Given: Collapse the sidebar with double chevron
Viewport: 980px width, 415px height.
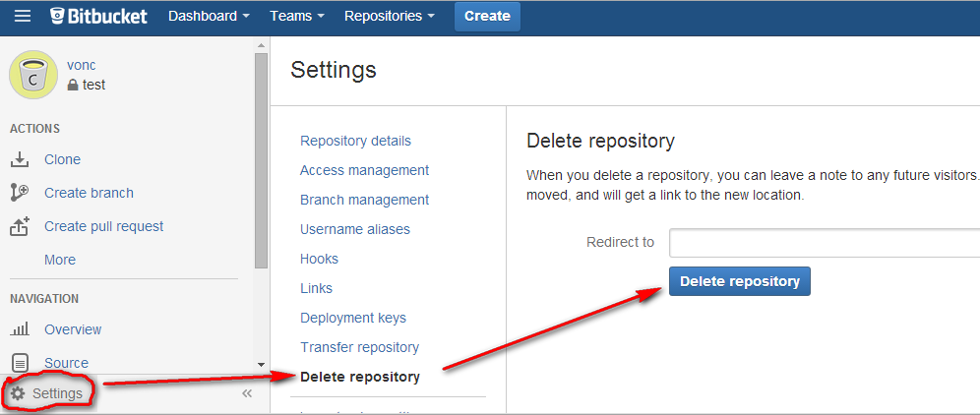Looking at the screenshot, I should point(247,393).
